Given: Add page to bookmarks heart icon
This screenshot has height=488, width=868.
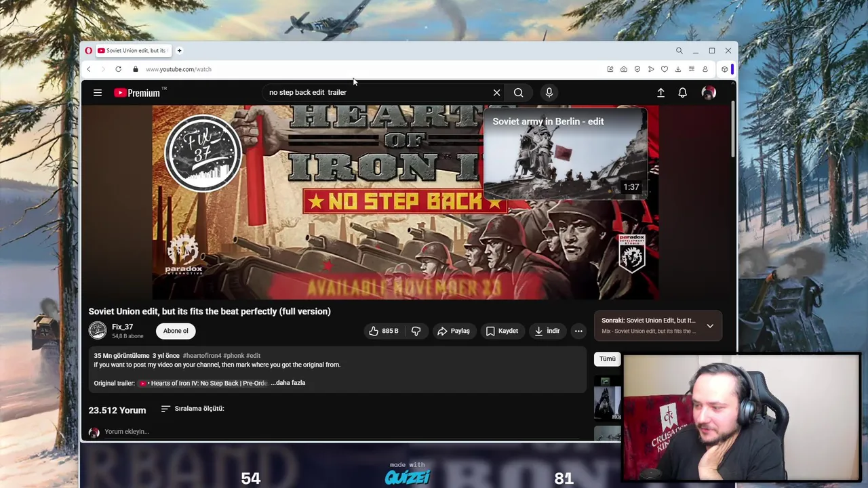Looking at the screenshot, I should coord(665,69).
